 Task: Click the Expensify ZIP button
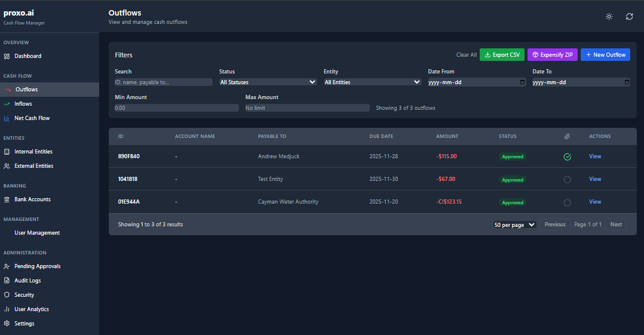pos(553,54)
